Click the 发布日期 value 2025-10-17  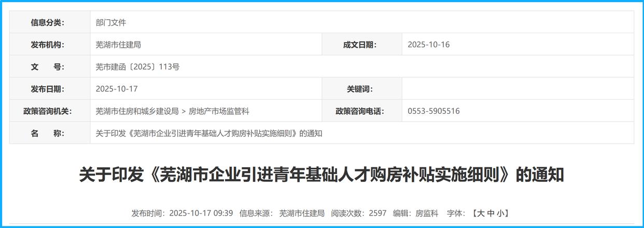pos(117,89)
